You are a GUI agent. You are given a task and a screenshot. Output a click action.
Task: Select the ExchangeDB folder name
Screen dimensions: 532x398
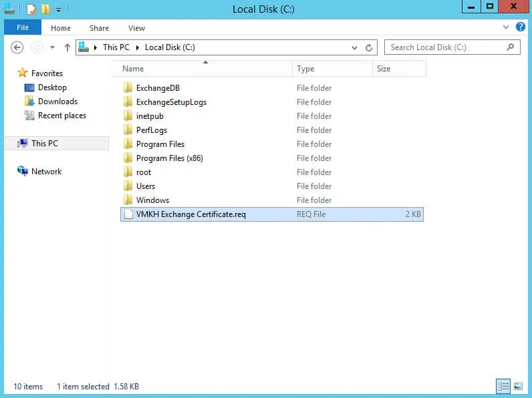click(158, 88)
